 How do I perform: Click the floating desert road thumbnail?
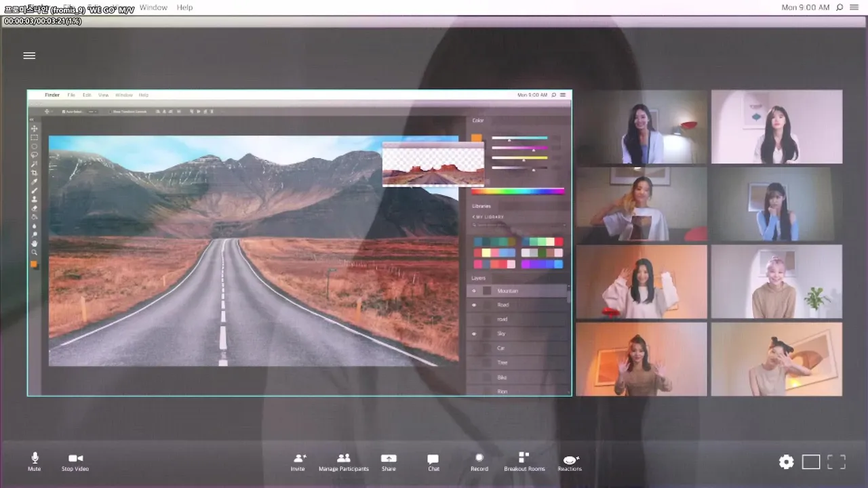click(433, 165)
